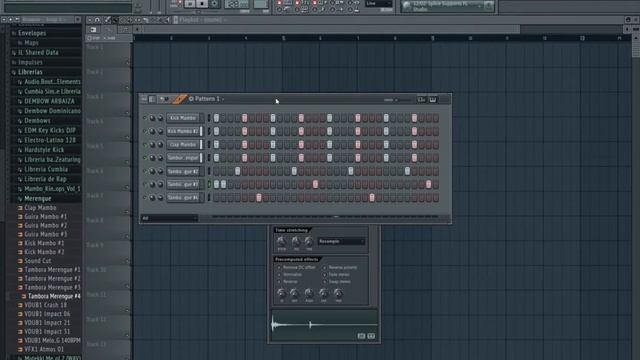Image resolution: width=640 pixels, height=360 pixels.
Task: Click the pogo knob under Precomputed effects
Action: 309,293
